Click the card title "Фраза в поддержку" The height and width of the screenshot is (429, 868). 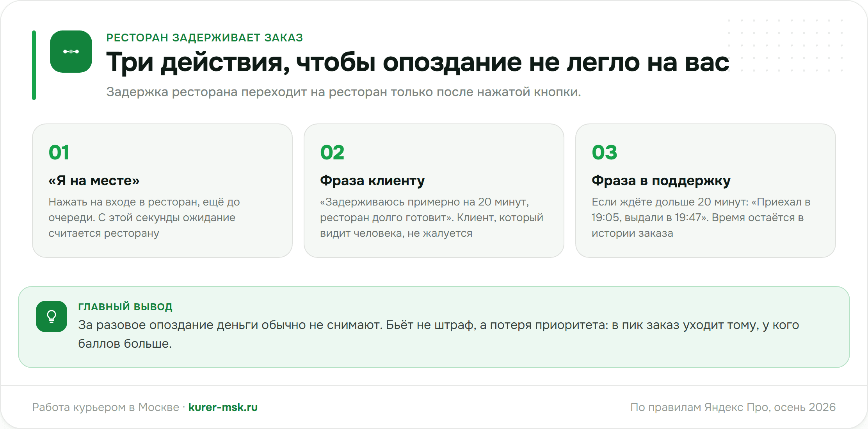coord(661,181)
